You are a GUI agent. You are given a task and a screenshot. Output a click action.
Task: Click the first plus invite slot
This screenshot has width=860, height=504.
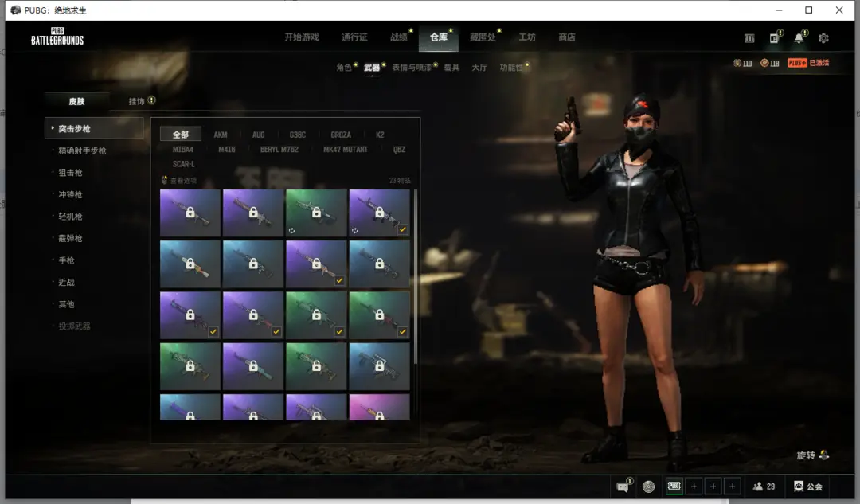(694, 486)
